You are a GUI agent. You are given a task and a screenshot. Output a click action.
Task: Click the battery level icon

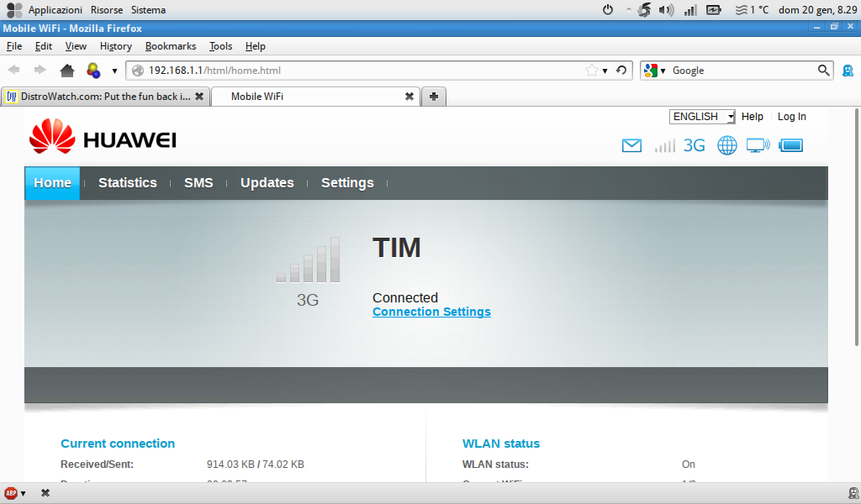(790, 145)
